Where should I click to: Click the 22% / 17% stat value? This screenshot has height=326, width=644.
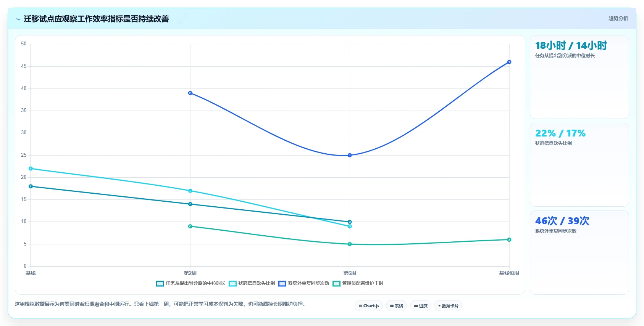560,133
